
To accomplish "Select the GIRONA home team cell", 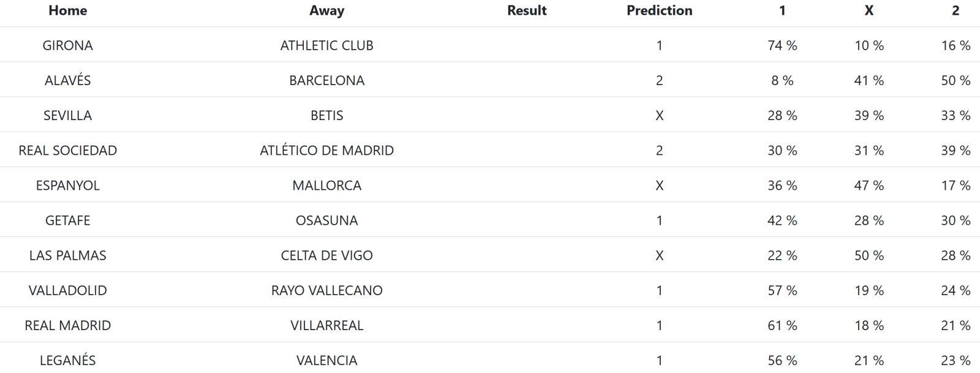I will (67, 45).
